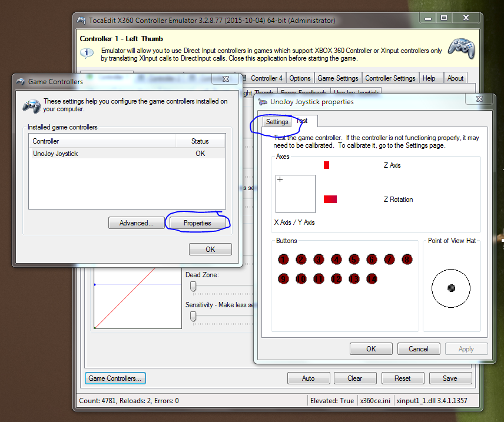Close the Game Controllers dialog
504x422 pixels.
click(226, 79)
